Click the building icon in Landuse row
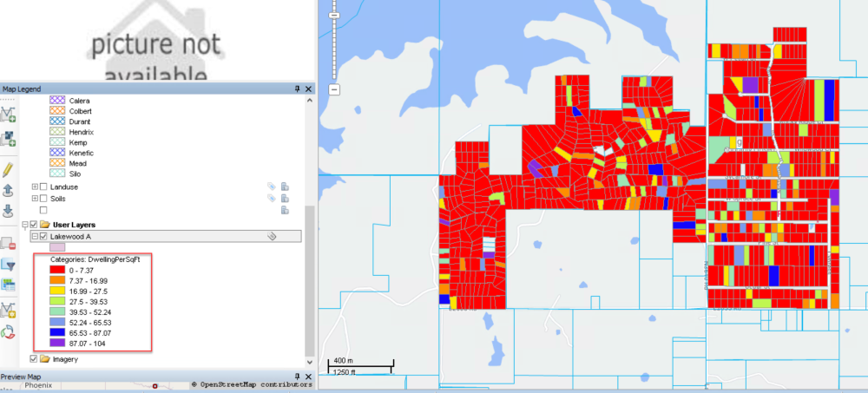Image resolution: width=868 pixels, height=393 pixels. (285, 187)
